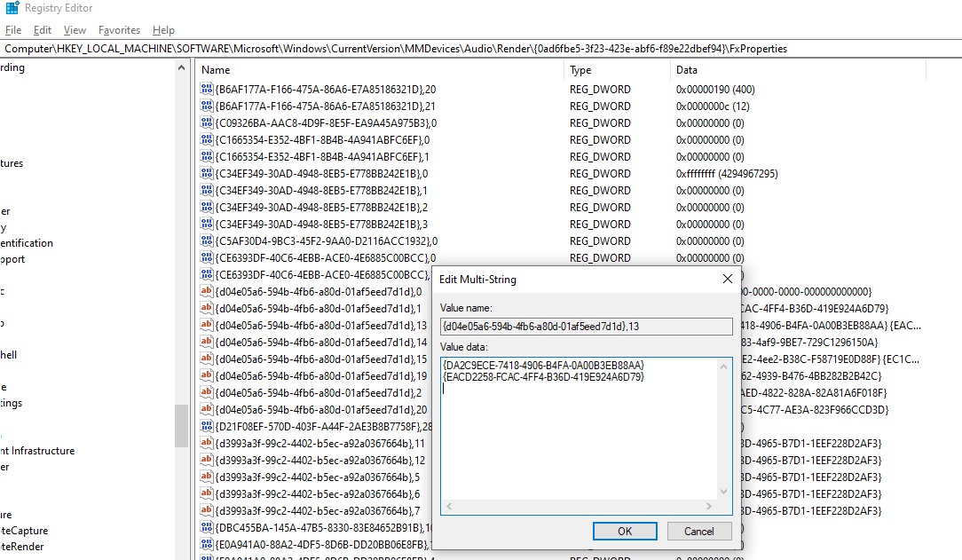Click DWORD icon of {B6AF177A-F166-475A-86A6-E7A85186321D},21
The width and height of the screenshot is (962, 560).
(x=207, y=106)
